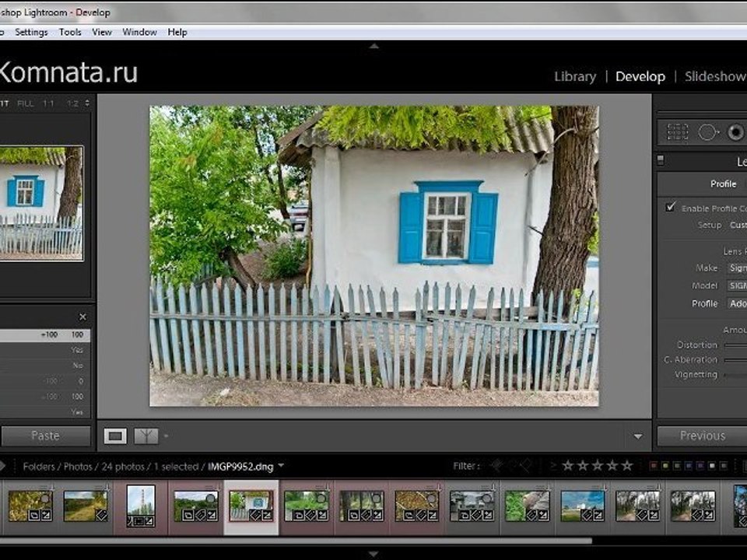Select the highlighted house filmstrip thumbnail
The height and width of the screenshot is (560, 747).
click(251, 506)
